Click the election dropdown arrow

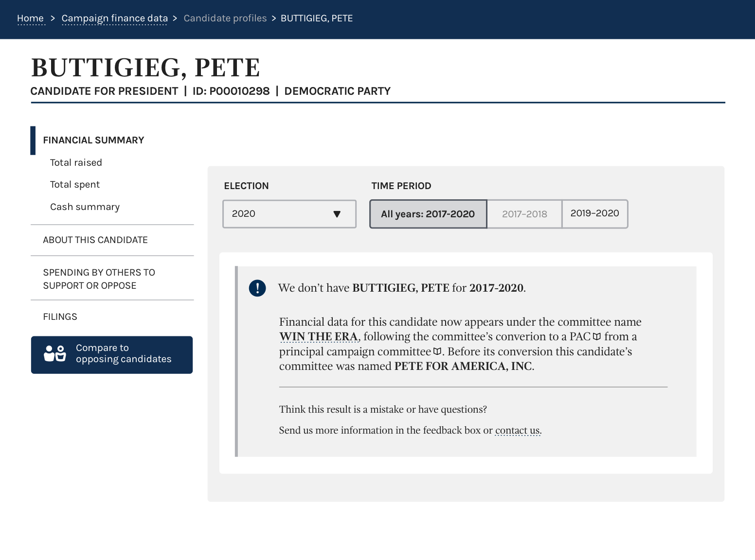[337, 214]
